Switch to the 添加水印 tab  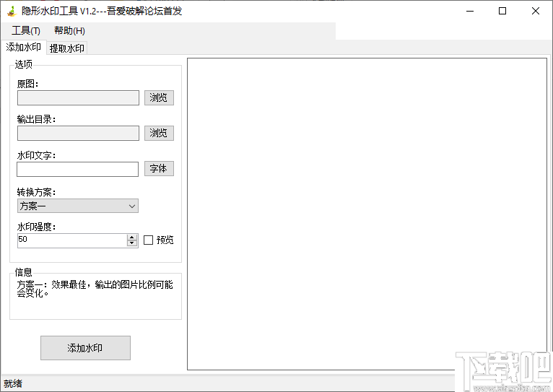[23, 47]
